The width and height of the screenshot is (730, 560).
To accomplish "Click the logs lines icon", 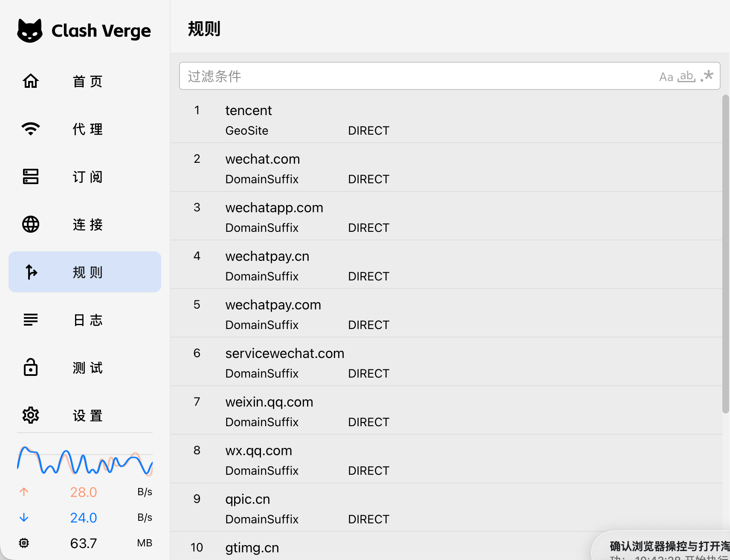I will pos(31,320).
